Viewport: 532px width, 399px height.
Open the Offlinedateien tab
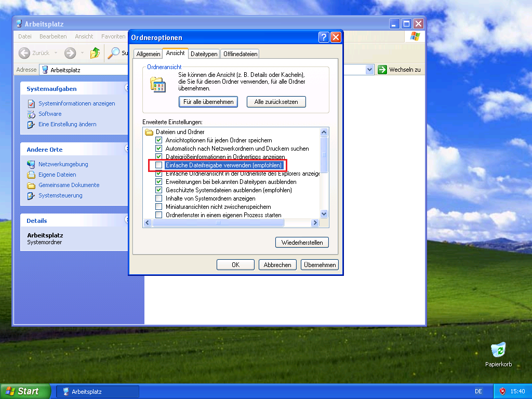(240, 54)
